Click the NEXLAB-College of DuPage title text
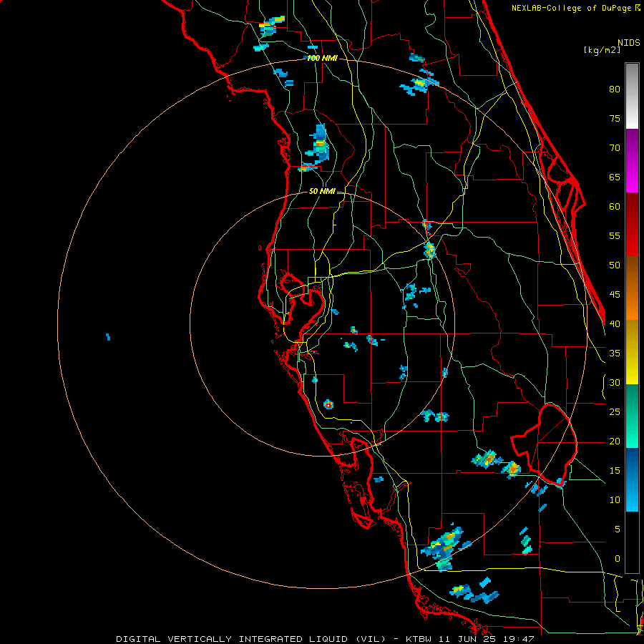 (572, 8)
